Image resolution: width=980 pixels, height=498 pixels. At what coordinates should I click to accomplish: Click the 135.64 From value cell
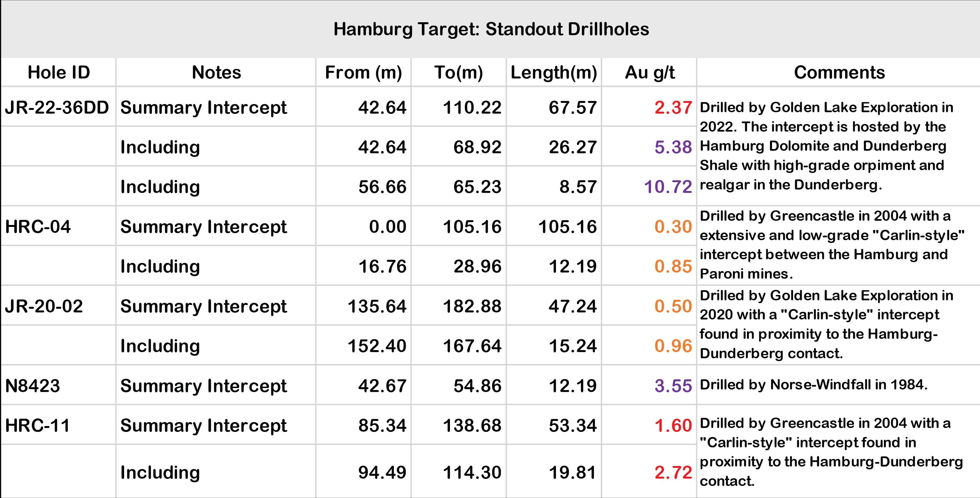click(x=363, y=306)
